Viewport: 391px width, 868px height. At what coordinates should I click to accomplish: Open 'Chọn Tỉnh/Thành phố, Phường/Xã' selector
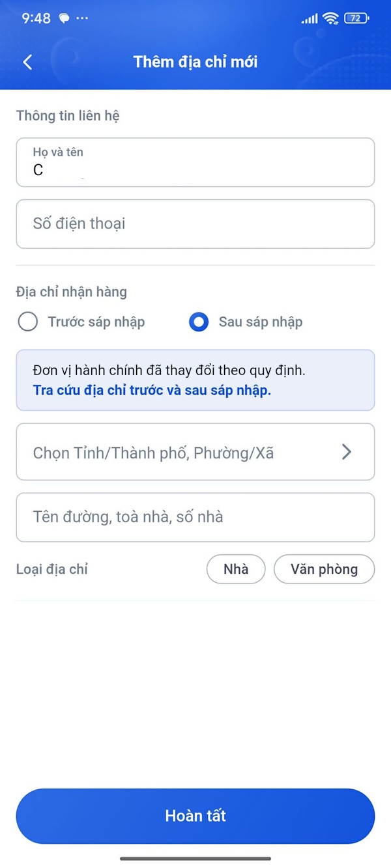pyautogui.click(x=195, y=452)
